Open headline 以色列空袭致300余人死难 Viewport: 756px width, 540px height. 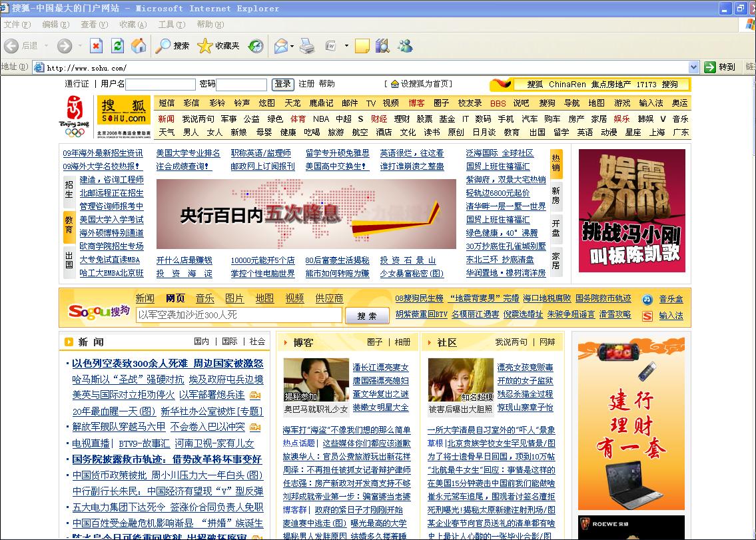(x=130, y=364)
